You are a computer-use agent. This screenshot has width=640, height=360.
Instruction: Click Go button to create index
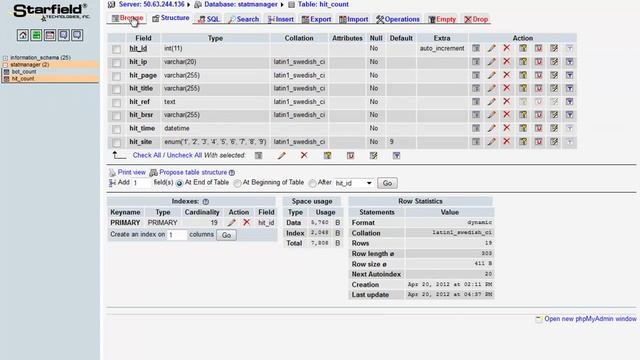pyautogui.click(x=226, y=235)
